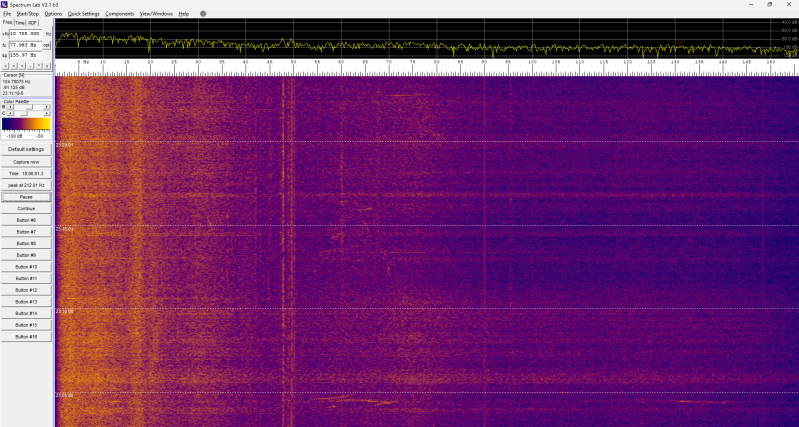Click Button #6
The image size is (799, 427).
click(x=26, y=220)
